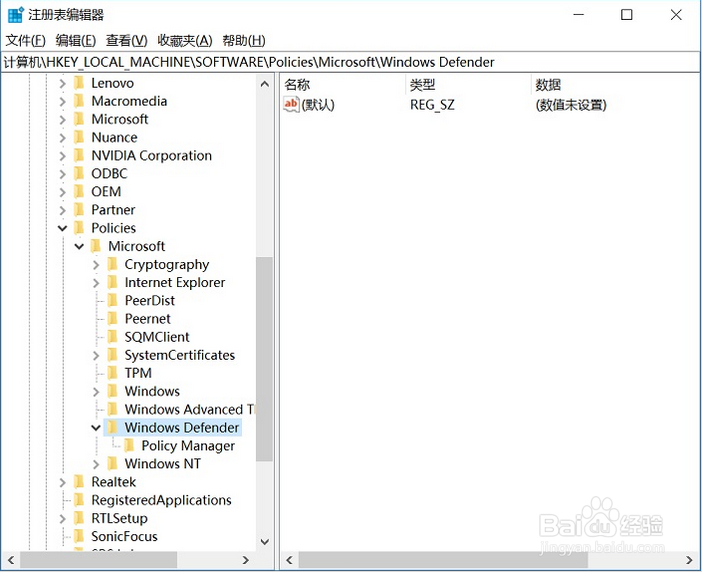Click the Nuance folder icon

pyautogui.click(x=79, y=137)
